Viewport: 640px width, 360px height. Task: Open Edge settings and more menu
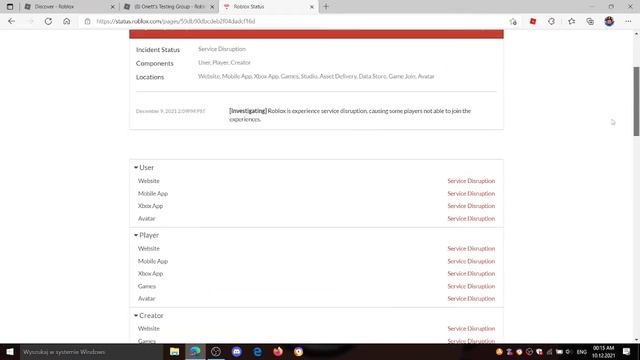(628, 21)
